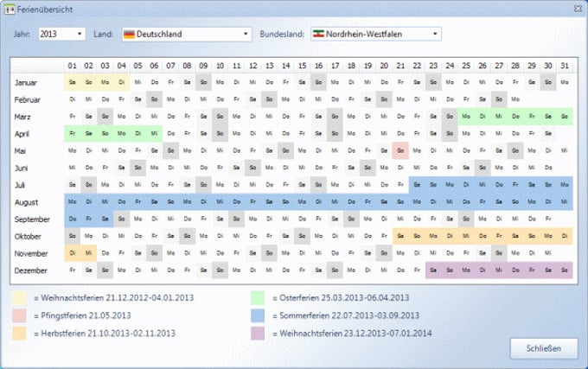The image size is (588, 369).
Task: Click the pink Pfingstferien cell on 21 Mai
Action: point(400,150)
